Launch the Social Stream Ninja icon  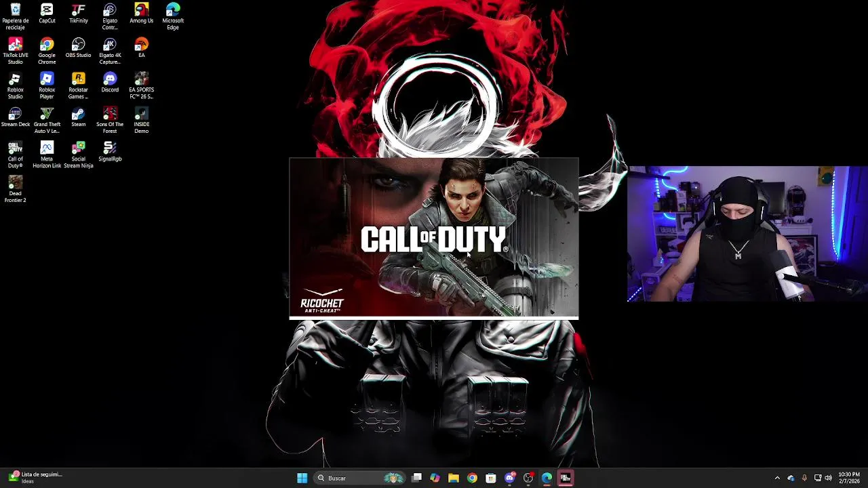coord(79,155)
